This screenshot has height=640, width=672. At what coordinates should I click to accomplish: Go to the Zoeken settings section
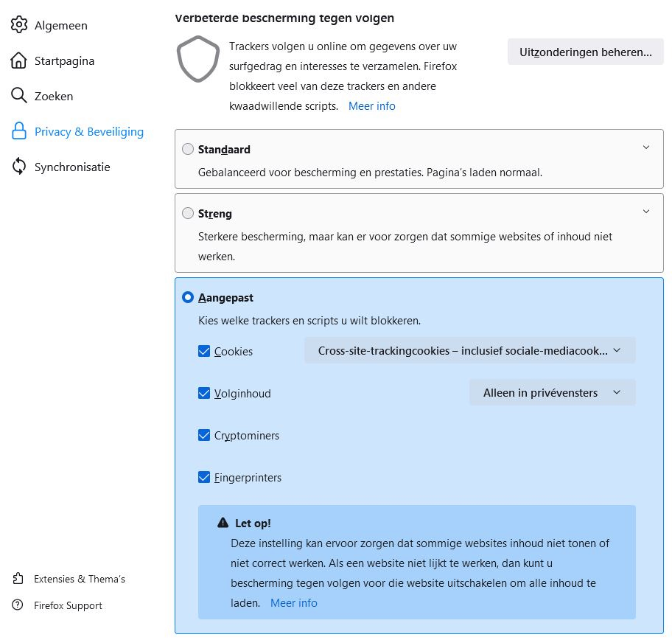click(x=53, y=96)
